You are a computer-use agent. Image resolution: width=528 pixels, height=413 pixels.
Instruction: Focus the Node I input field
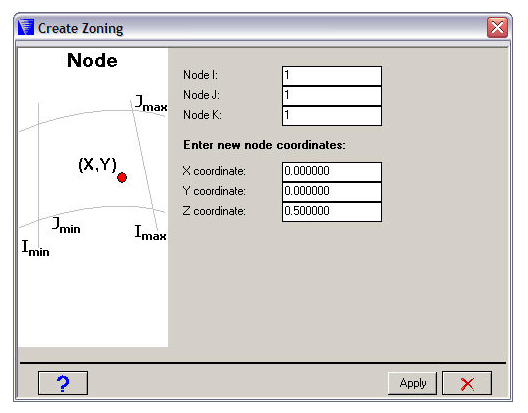point(332,76)
